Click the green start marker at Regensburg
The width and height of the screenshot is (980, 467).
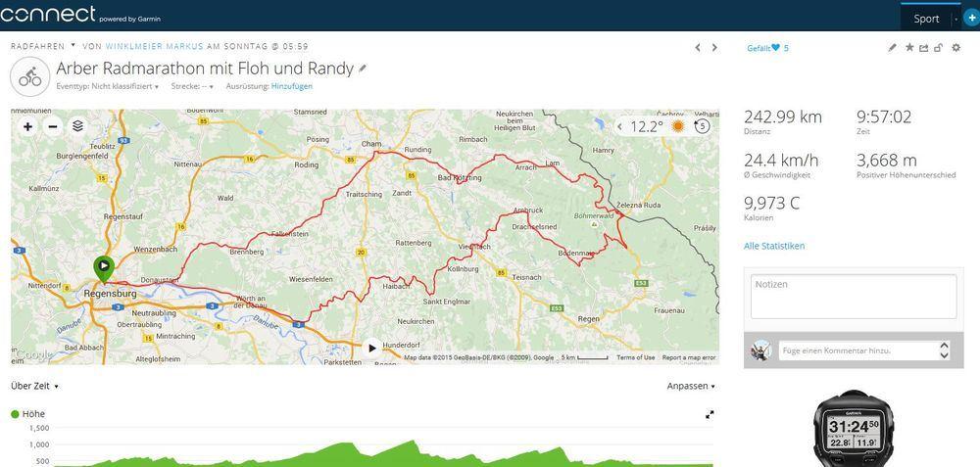point(103,266)
